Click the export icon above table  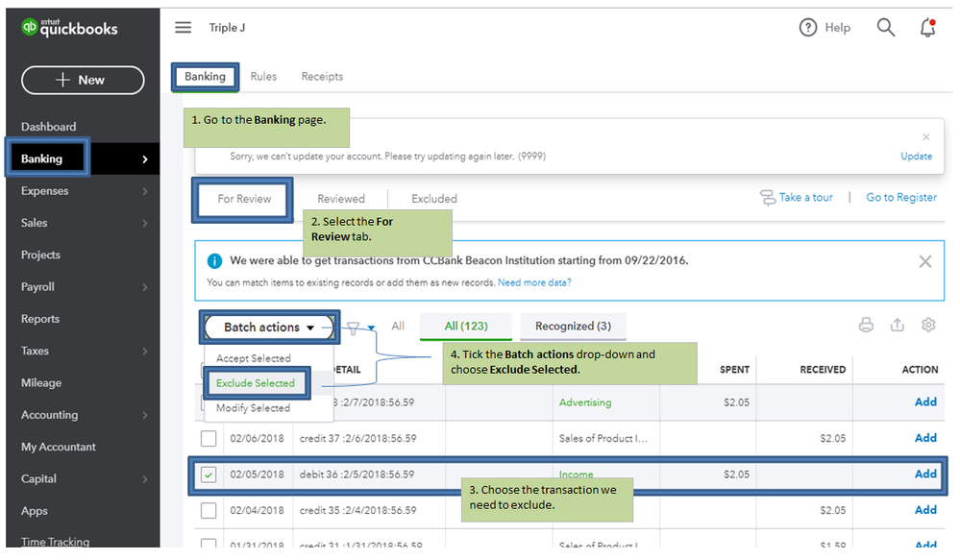click(x=897, y=326)
